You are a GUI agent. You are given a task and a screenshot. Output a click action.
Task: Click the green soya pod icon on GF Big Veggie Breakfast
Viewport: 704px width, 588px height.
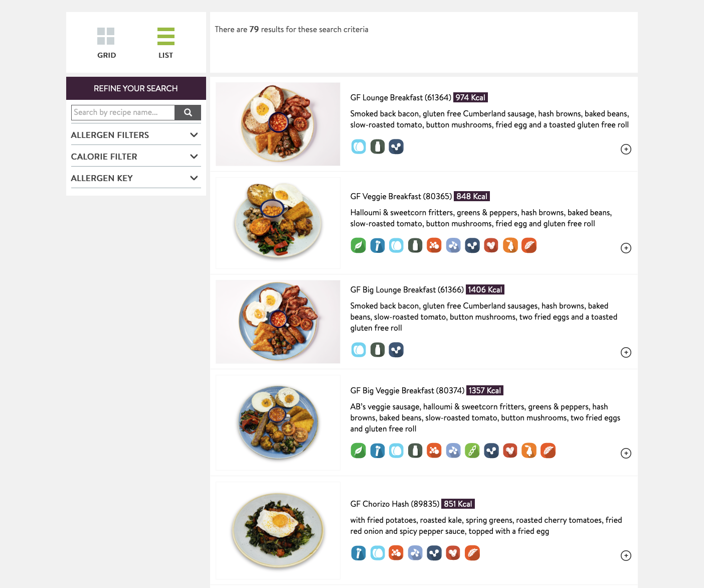[472, 451]
